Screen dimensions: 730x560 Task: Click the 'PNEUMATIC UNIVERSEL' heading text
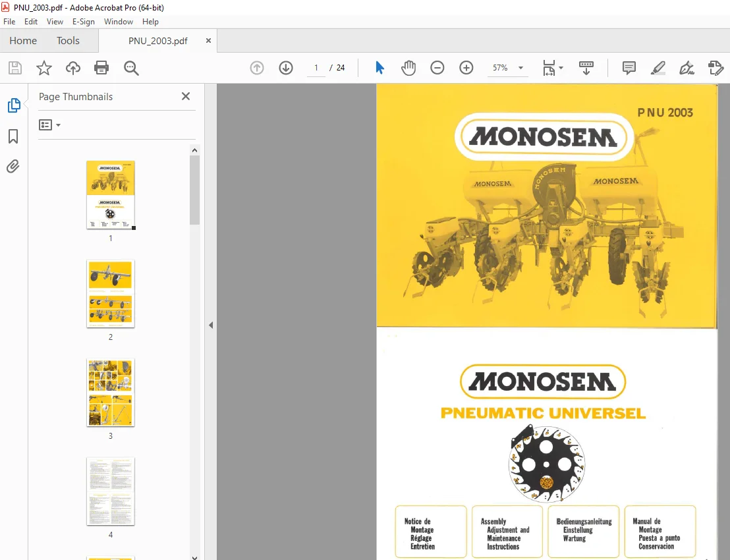coord(543,413)
